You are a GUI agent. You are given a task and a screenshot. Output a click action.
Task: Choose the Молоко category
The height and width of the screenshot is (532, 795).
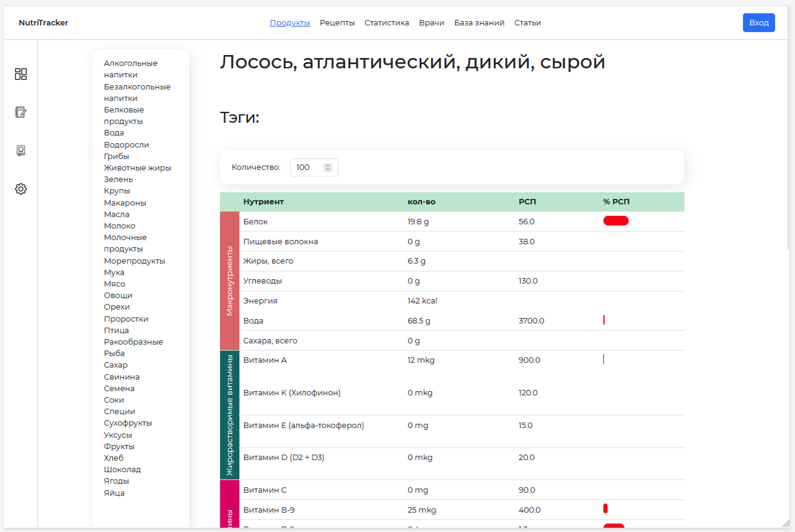(120, 226)
